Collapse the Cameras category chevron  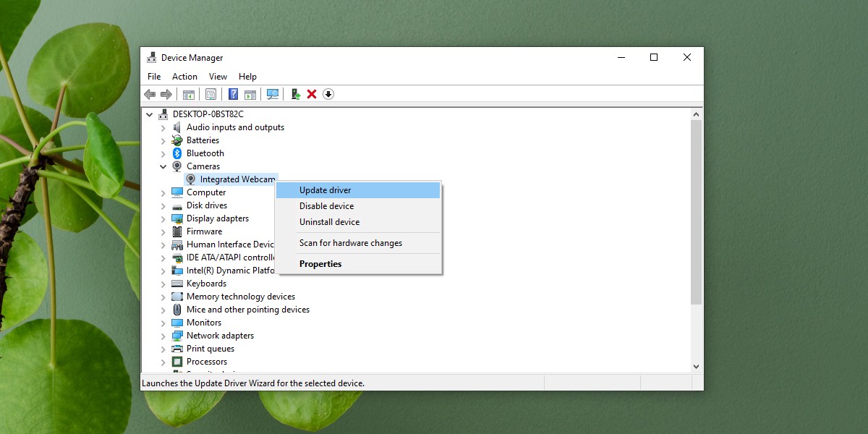[163, 166]
